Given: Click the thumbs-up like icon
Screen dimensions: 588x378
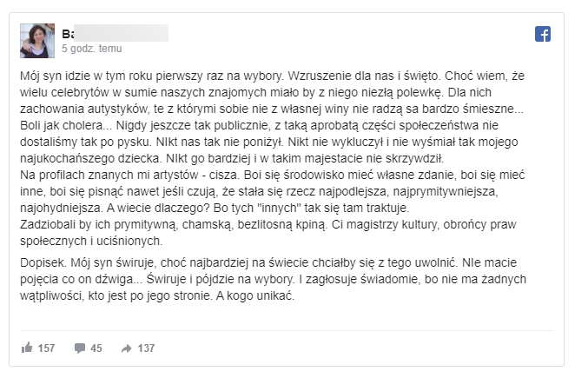Looking at the screenshot, I should point(27,348).
